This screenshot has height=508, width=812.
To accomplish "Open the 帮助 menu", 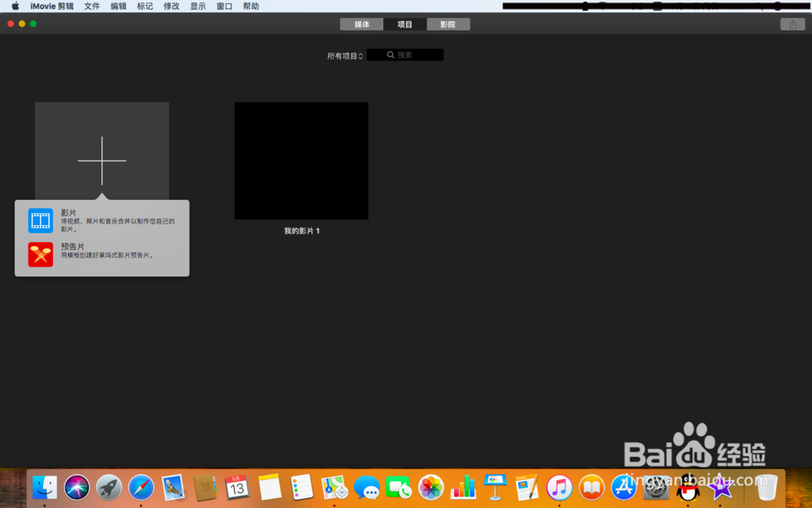I will [251, 7].
